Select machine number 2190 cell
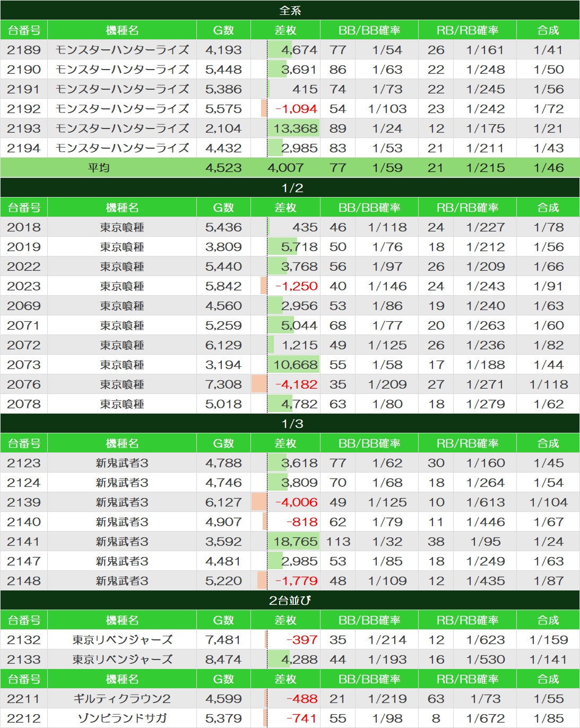This screenshot has width=580, height=728. [24, 70]
